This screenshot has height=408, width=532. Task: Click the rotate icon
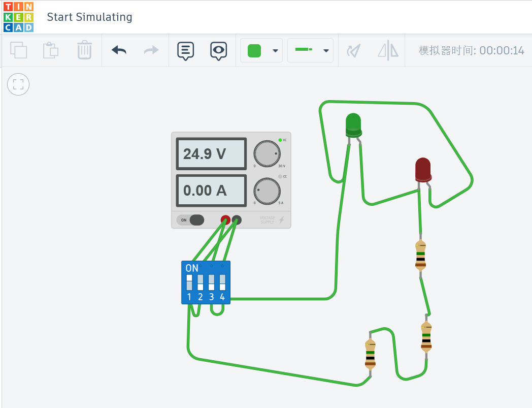pyautogui.click(x=353, y=51)
